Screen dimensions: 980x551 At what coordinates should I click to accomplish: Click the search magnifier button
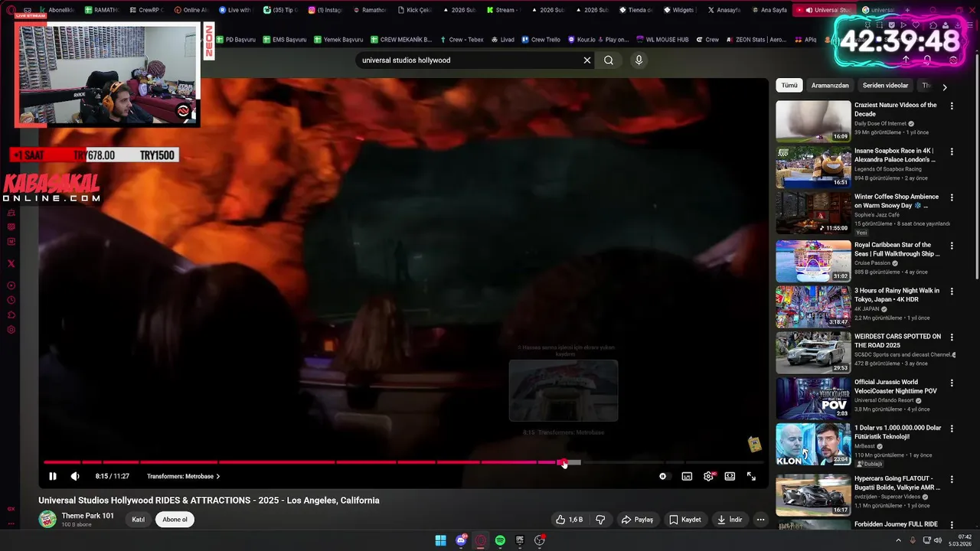coord(609,60)
